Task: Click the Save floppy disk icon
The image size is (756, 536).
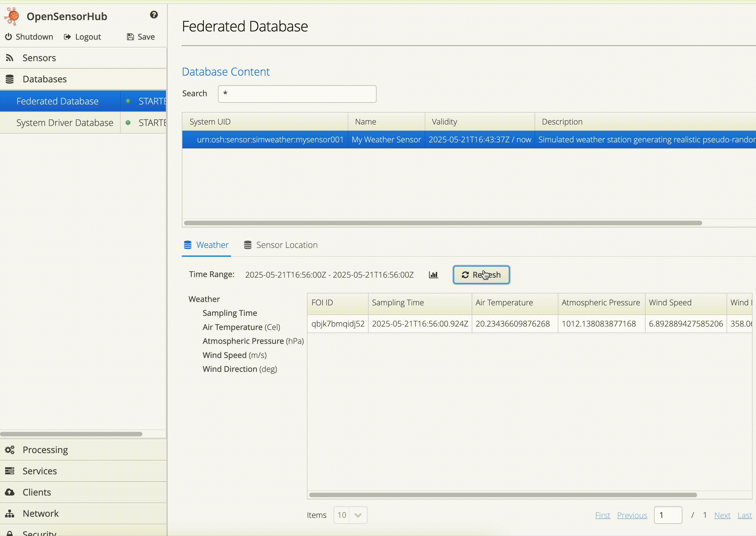Action: click(x=131, y=37)
